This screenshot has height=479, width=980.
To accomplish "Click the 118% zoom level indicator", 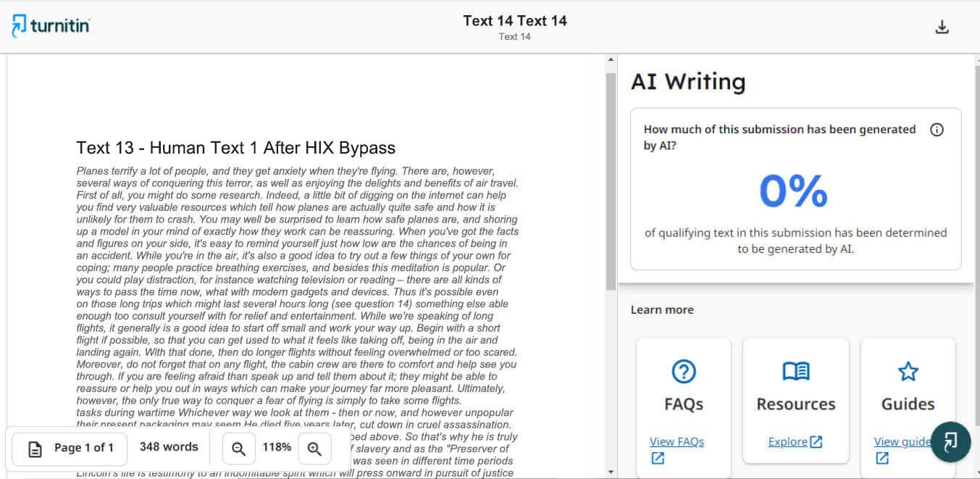I will [x=277, y=448].
